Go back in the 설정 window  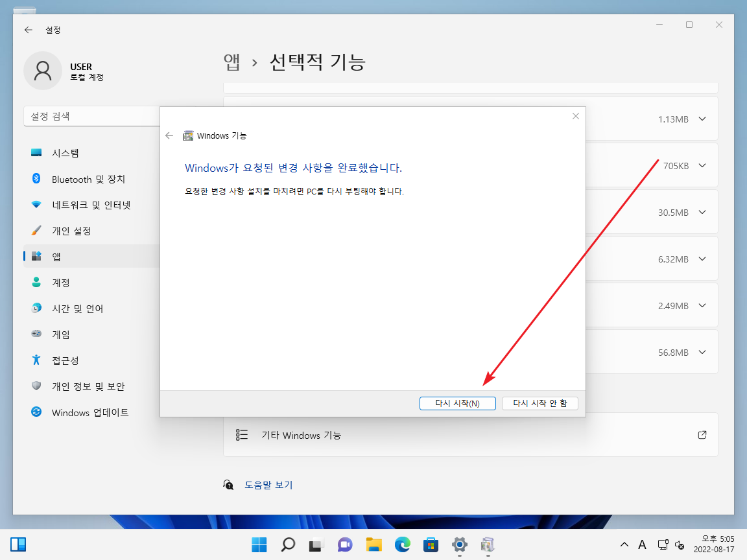tap(29, 30)
